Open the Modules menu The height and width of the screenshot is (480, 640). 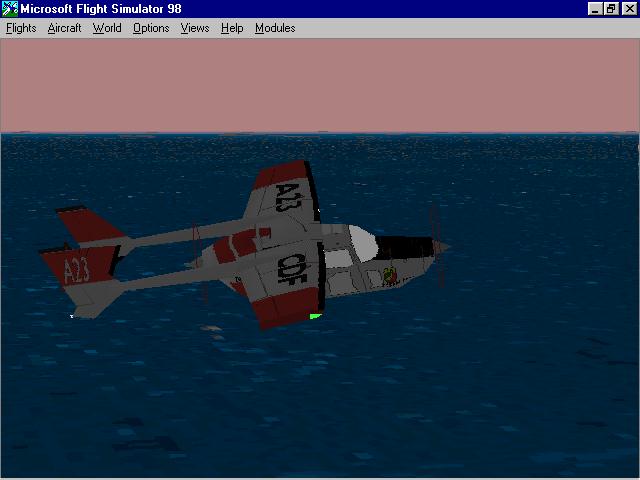275,28
